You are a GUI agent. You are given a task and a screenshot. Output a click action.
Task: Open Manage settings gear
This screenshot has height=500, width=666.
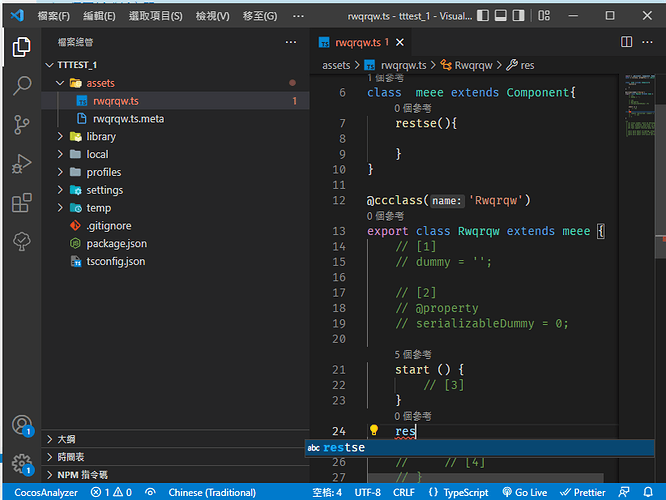pyautogui.click(x=21, y=463)
